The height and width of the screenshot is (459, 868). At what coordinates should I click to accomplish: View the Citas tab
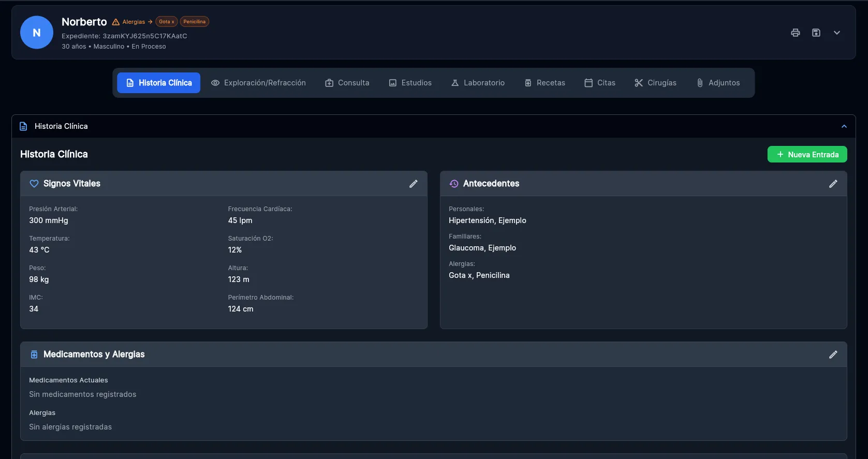(600, 83)
